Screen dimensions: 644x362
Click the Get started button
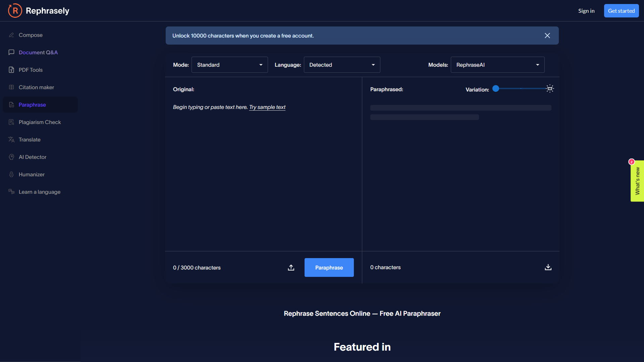pos(621,11)
